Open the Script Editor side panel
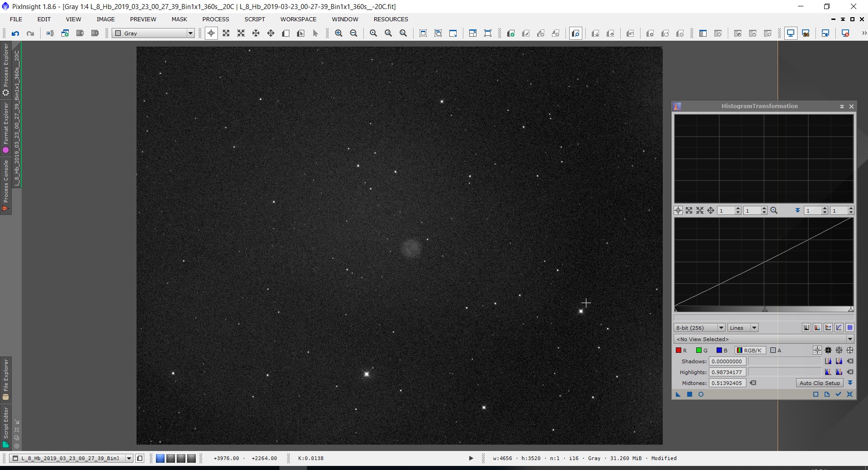868x470 pixels. [5, 427]
